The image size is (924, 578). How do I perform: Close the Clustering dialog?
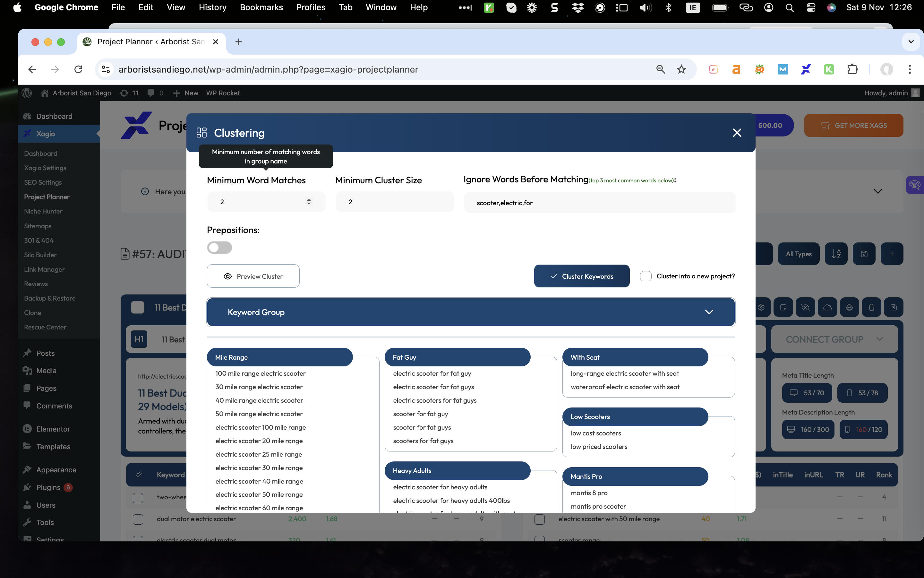point(737,133)
